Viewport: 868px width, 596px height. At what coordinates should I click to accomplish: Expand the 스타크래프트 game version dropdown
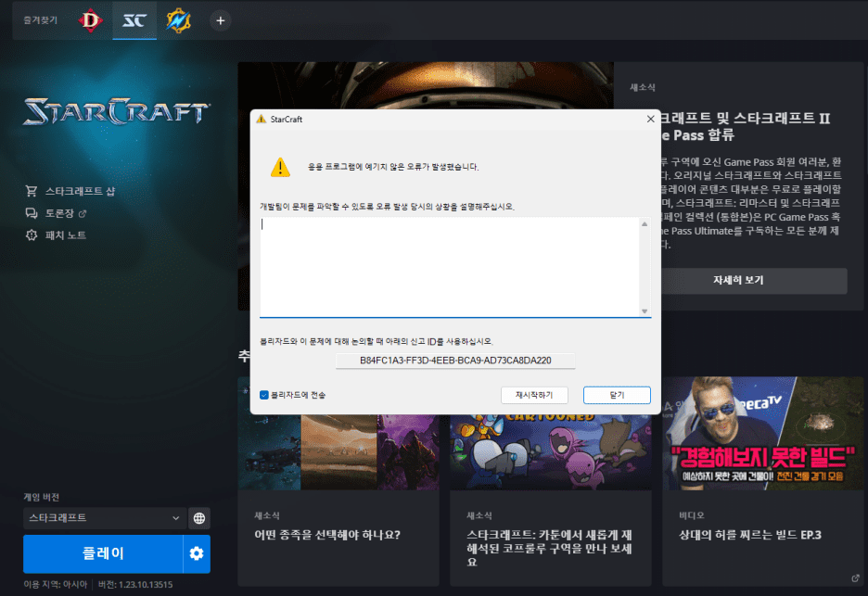104,518
